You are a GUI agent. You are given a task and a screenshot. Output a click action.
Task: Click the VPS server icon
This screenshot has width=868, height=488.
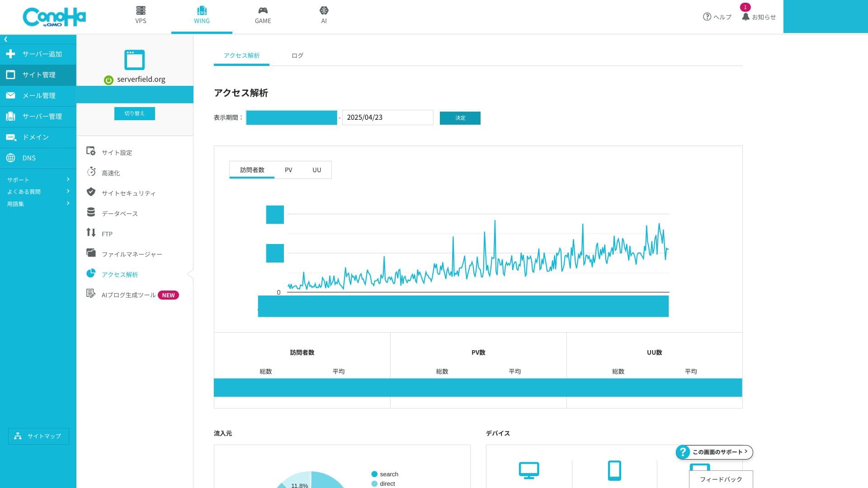[141, 10]
